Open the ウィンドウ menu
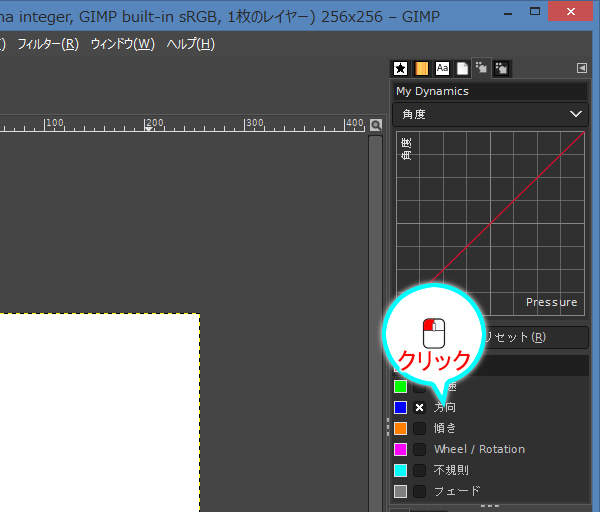Image resolution: width=600 pixels, height=512 pixels. coord(122,44)
